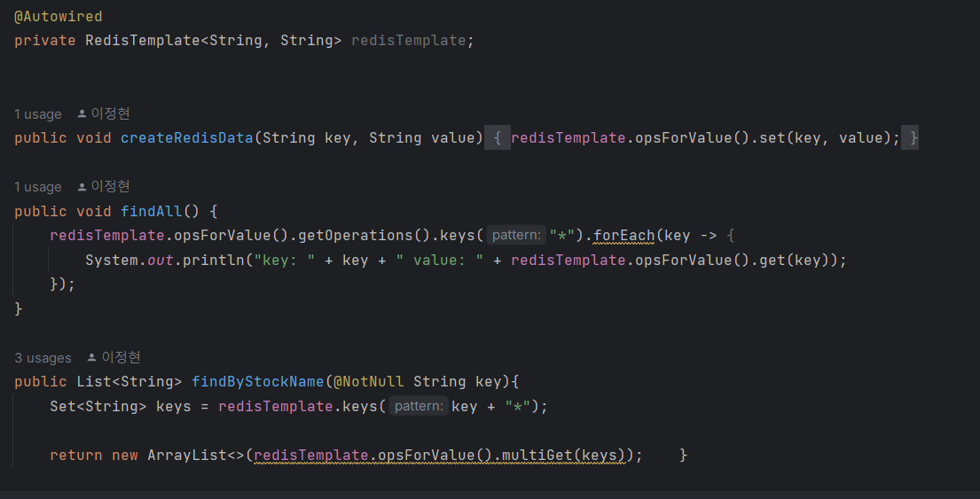This screenshot has height=499, width=980.
Task: Click the RedisTemplate type in field declaration
Action: 143,41
